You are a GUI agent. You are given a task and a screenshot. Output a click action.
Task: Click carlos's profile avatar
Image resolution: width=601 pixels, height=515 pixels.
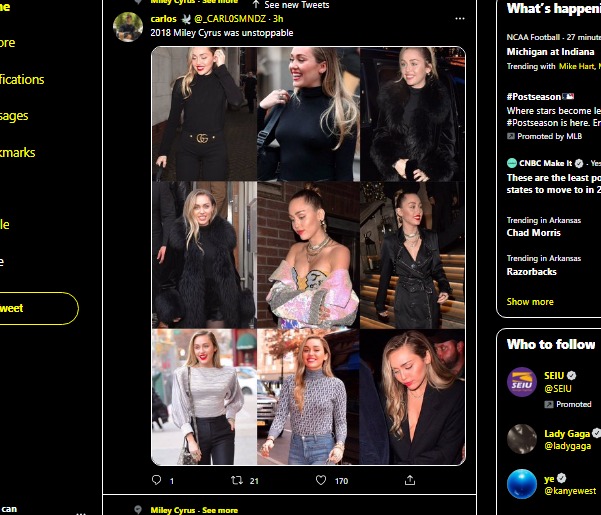[x=128, y=27]
